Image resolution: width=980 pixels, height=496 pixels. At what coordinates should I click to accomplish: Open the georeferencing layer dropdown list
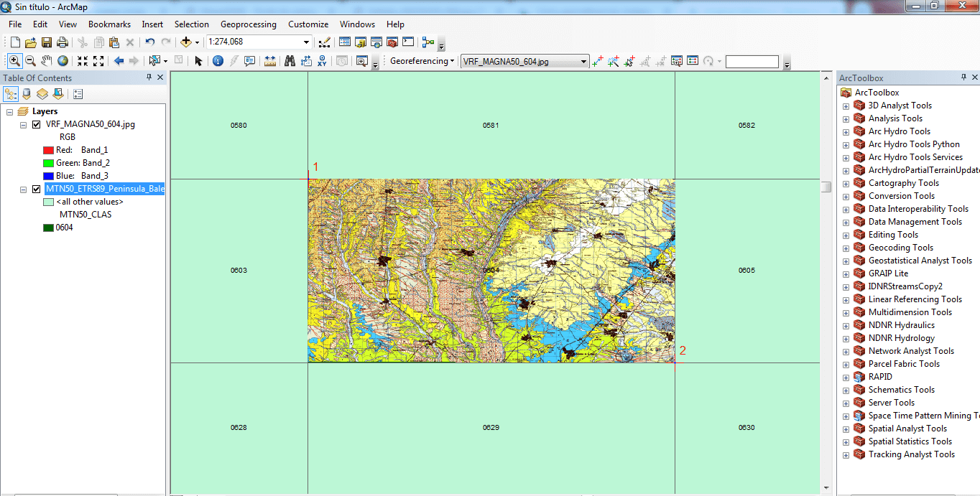(583, 62)
